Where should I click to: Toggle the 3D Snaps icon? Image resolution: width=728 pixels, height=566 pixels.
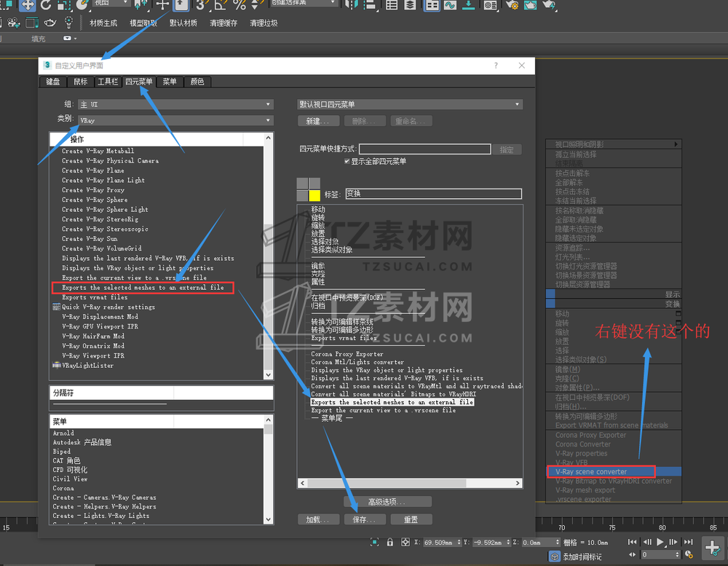tap(201, 5)
